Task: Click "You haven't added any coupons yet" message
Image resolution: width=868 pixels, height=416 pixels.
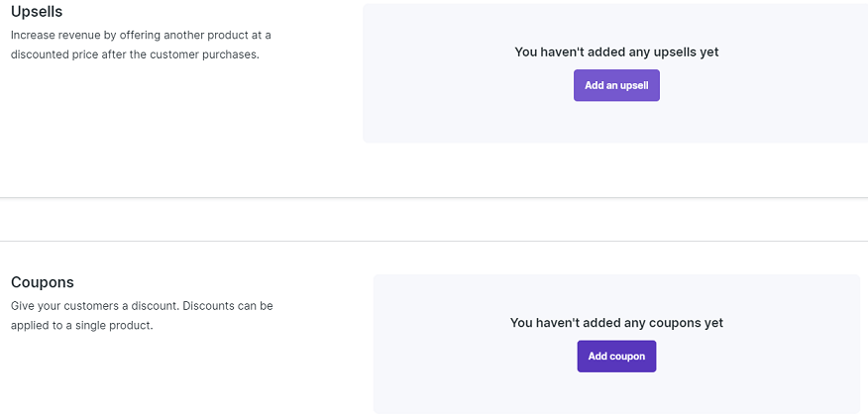Action: click(616, 323)
